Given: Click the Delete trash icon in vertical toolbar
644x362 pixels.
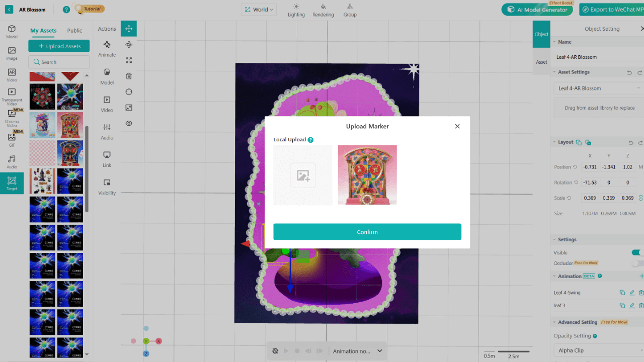Looking at the screenshot, I should pyautogui.click(x=129, y=76).
